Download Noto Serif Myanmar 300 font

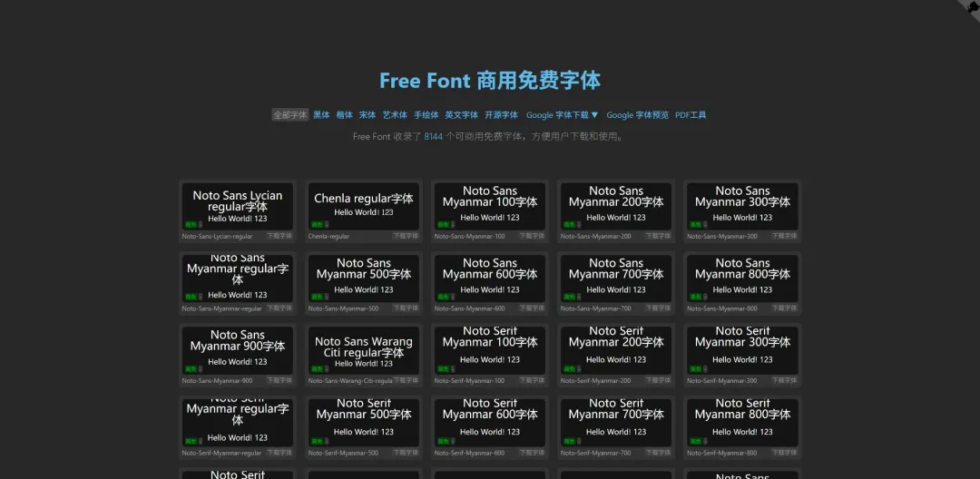tap(784, 380)
